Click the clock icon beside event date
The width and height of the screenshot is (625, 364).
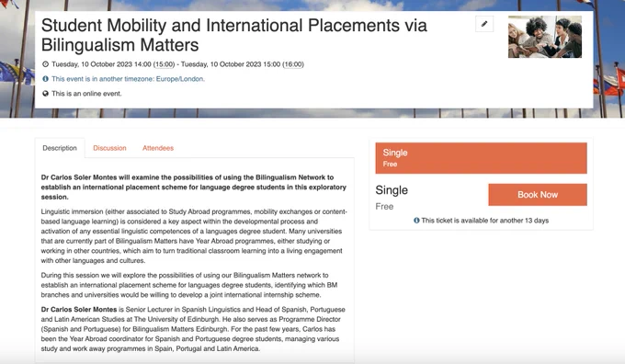45,64
